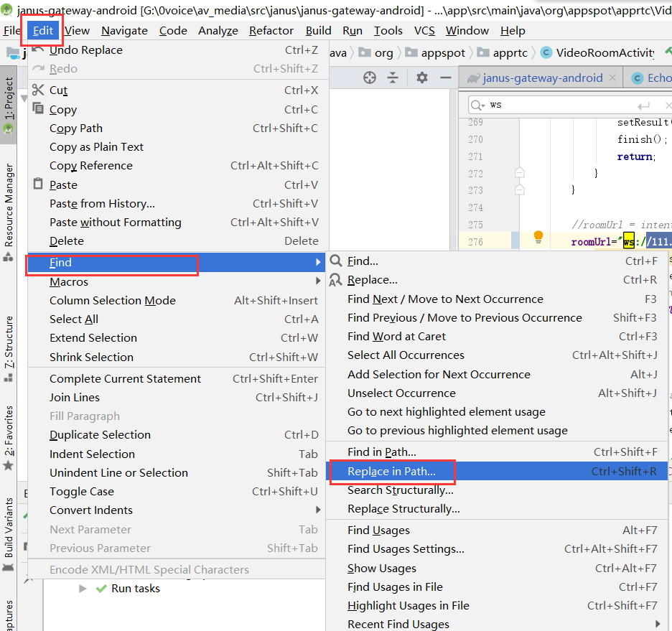This screenshot has height=631, width=672.
Task: Click the newline icon in search field
Action: pos(643,106)
